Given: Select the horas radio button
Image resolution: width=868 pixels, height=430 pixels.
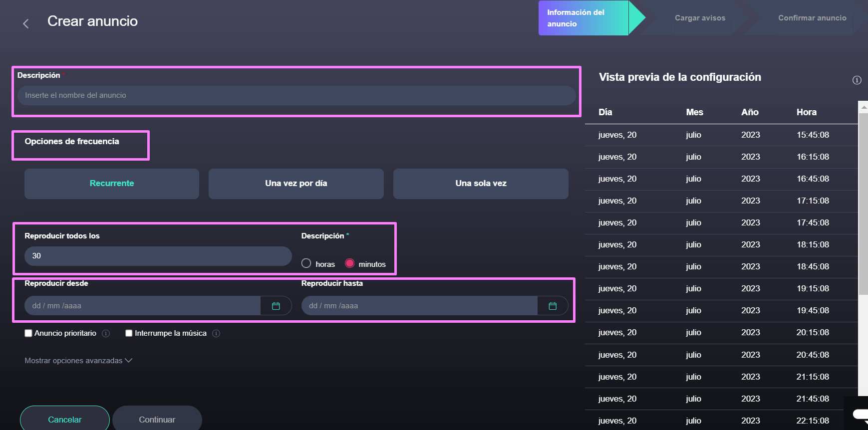Looking at the screenshot, I should pyautogui.click(x=306, y=263).
